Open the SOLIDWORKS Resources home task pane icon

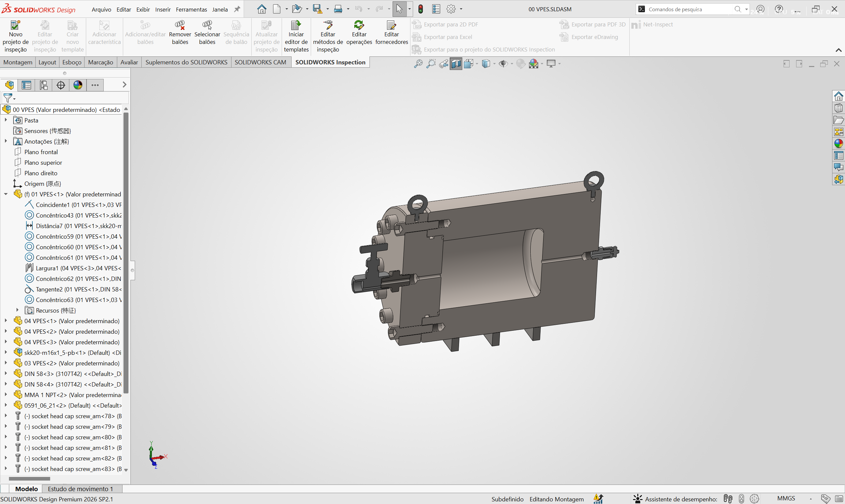[x=838, y=96]
